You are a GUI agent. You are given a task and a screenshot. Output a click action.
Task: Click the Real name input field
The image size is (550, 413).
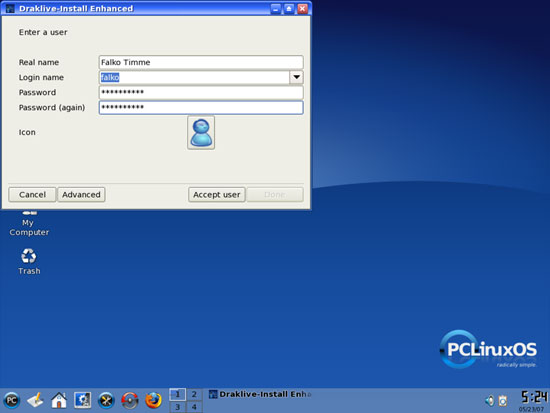click(x=201, y=62)
